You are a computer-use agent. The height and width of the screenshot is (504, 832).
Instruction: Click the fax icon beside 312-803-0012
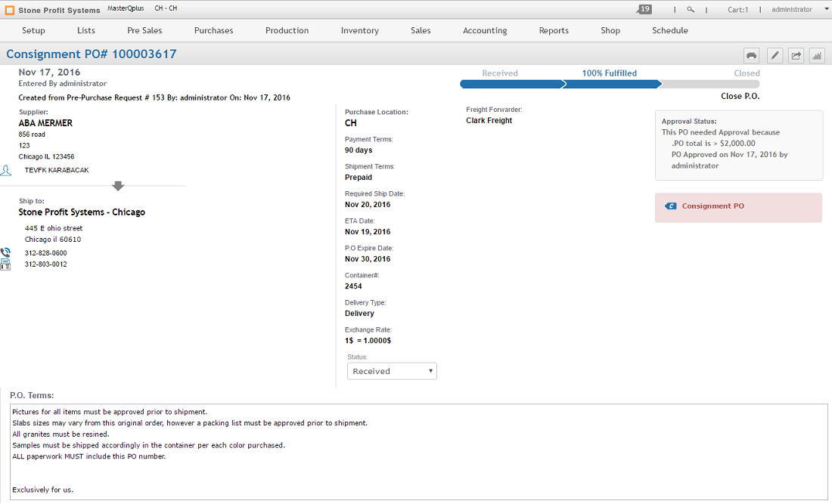coord(5,264)
